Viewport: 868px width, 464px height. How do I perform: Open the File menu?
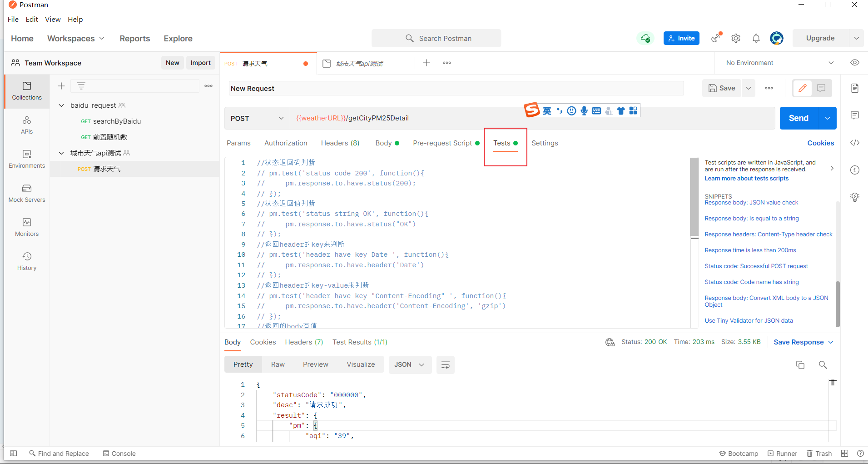point(13,20)
